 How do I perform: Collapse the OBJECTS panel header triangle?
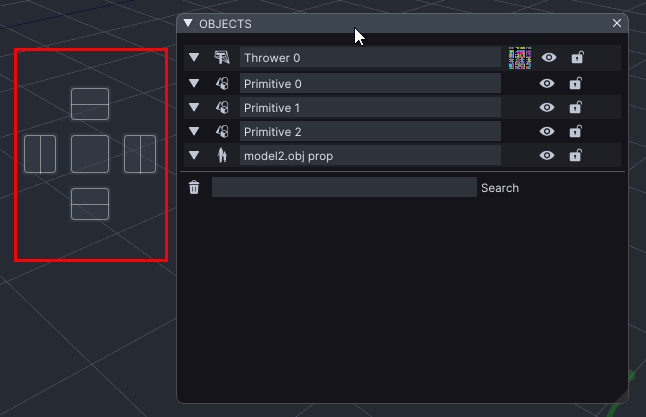coord(188,23)
